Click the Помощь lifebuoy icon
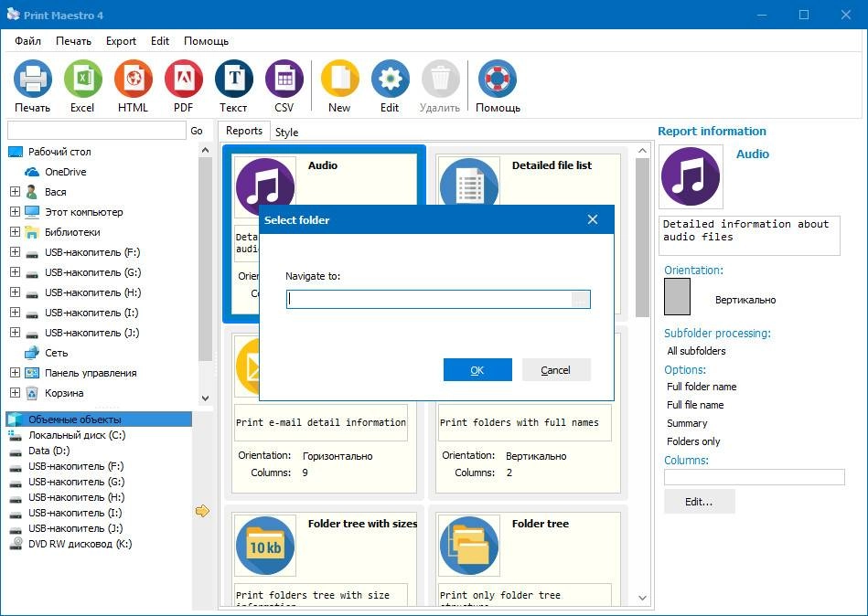This screenshot has width=868, height=616. 497,79
